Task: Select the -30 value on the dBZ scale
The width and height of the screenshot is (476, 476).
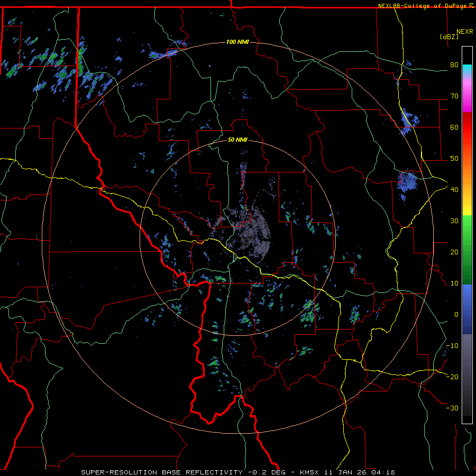Action: (x=452, y=408)
